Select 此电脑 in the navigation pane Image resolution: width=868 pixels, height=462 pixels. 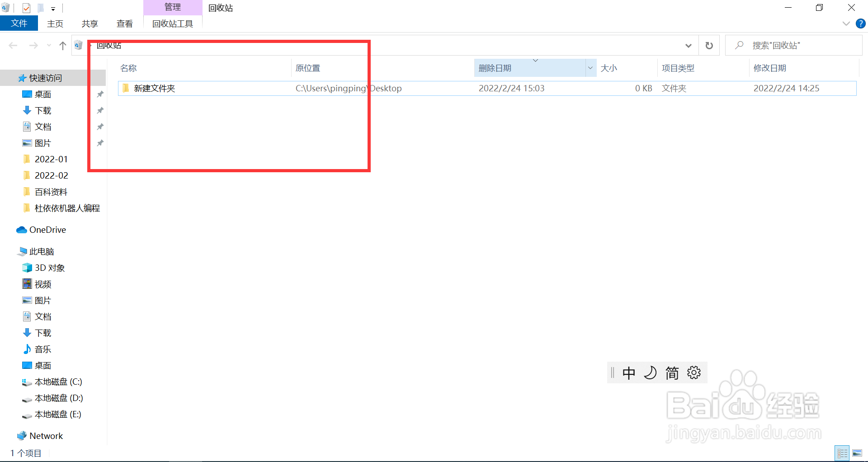pyautogui.click(x=42, y=251)
